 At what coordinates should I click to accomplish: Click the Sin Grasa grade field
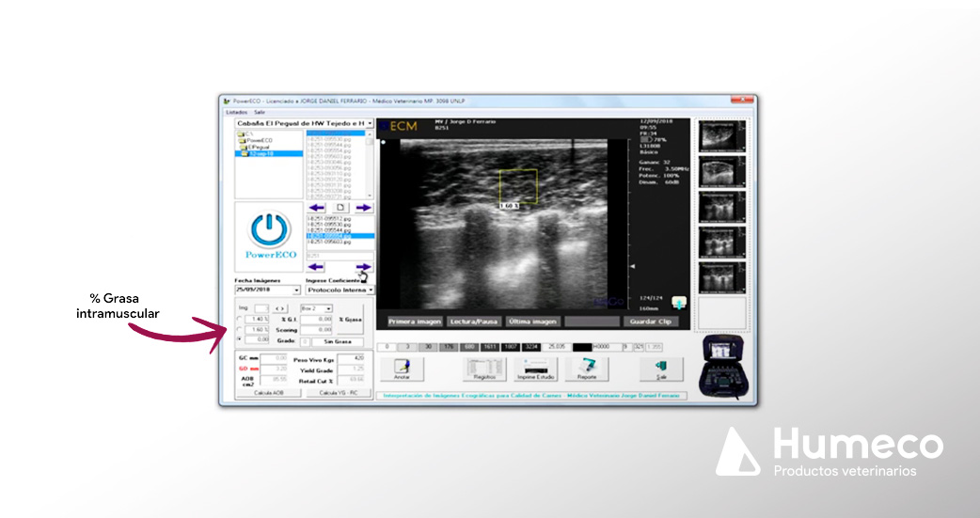tap(338, 342)
